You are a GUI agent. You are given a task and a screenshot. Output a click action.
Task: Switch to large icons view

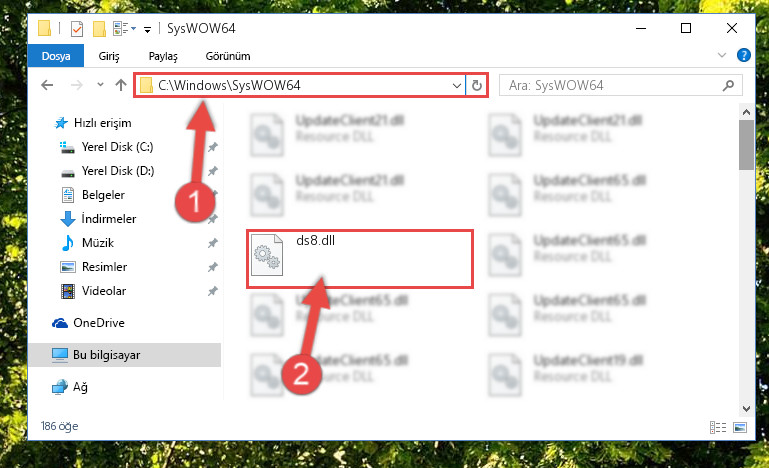tap(740, 427)
